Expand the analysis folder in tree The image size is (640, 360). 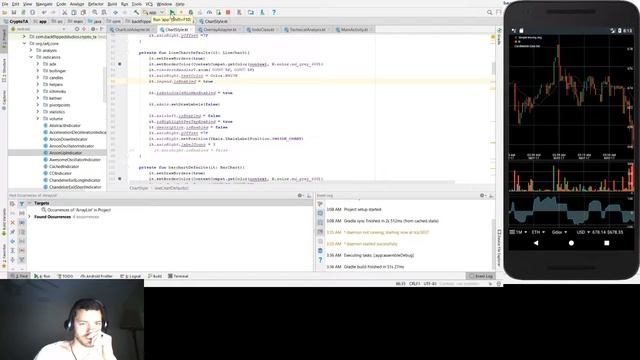tap(31, 50)
